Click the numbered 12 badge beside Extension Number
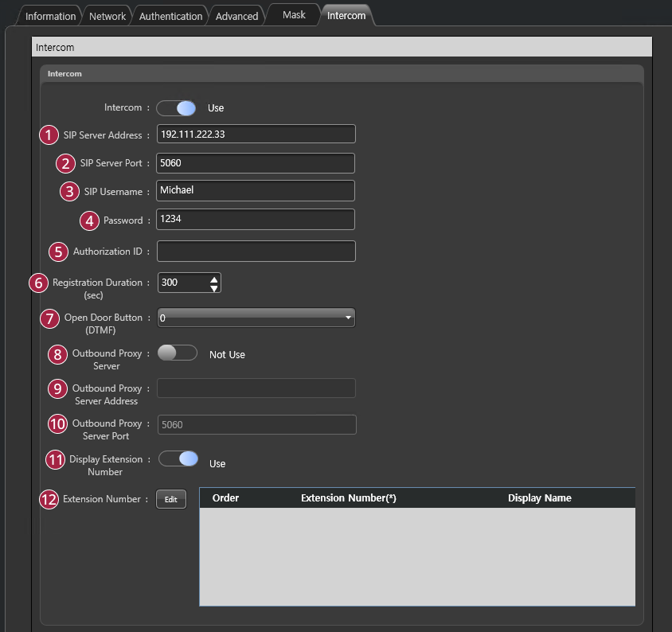The width and height of the screenshot is (672, 632). click(49, 500)
